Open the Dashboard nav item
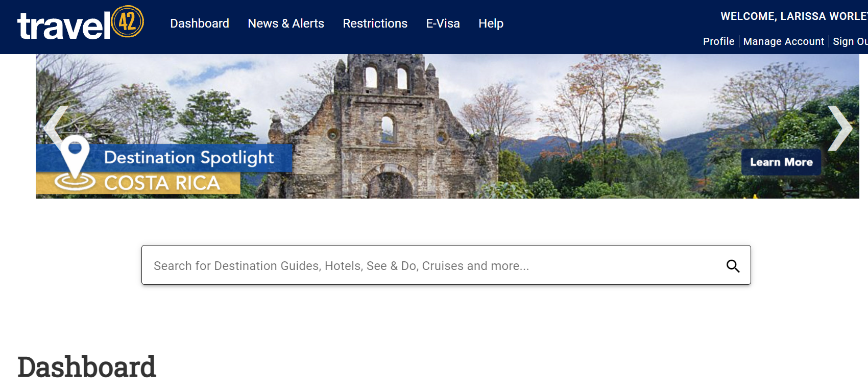 (x=199, y=23)
